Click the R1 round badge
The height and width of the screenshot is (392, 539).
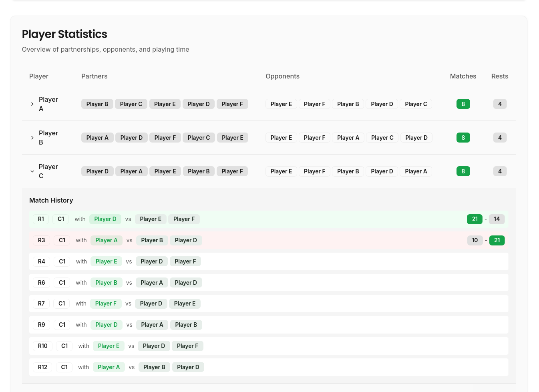pyautogui.click(x=41, y=219)
